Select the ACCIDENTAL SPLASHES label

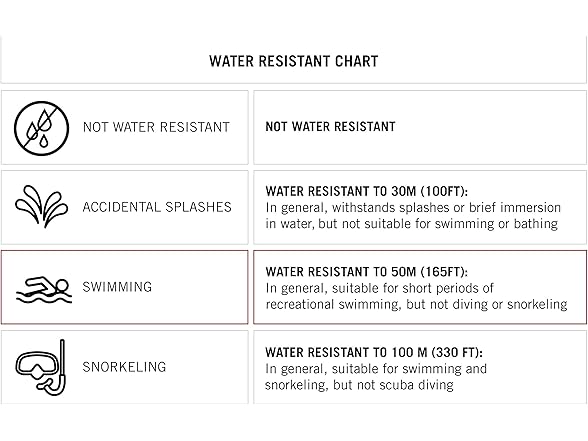coord(157,207)
